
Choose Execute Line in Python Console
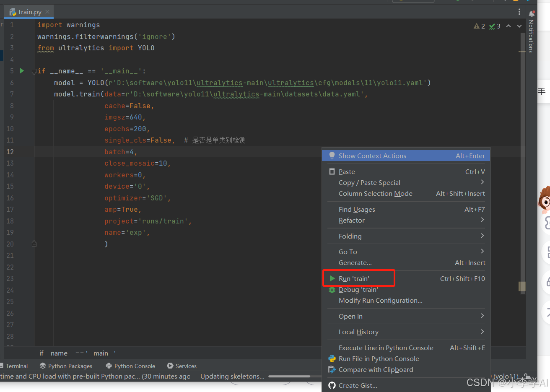click(406, 348)
